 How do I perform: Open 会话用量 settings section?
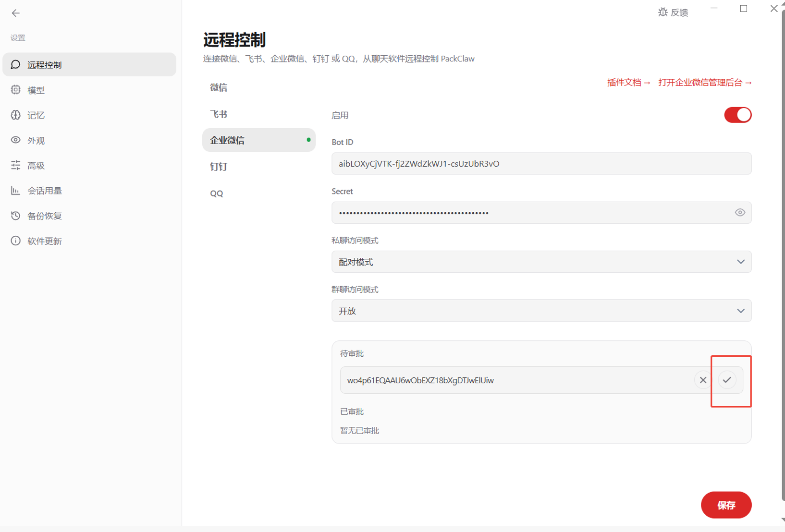point(89,191)
